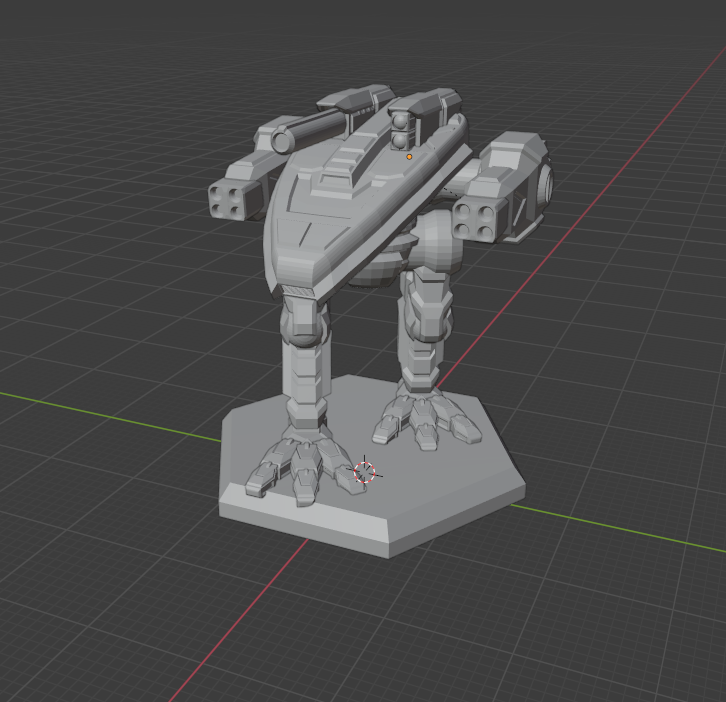Click the red-white 3D cursor
The image size is (726, 702).
tap(364, 472)
